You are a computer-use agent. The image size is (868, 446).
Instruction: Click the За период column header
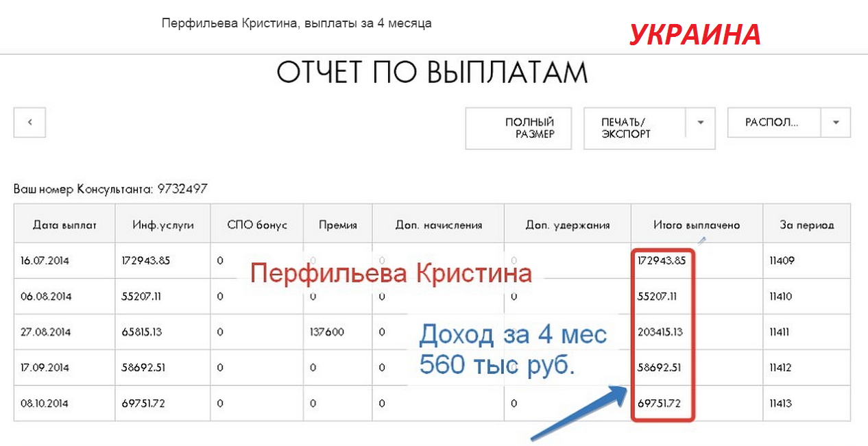click(806, 225)
